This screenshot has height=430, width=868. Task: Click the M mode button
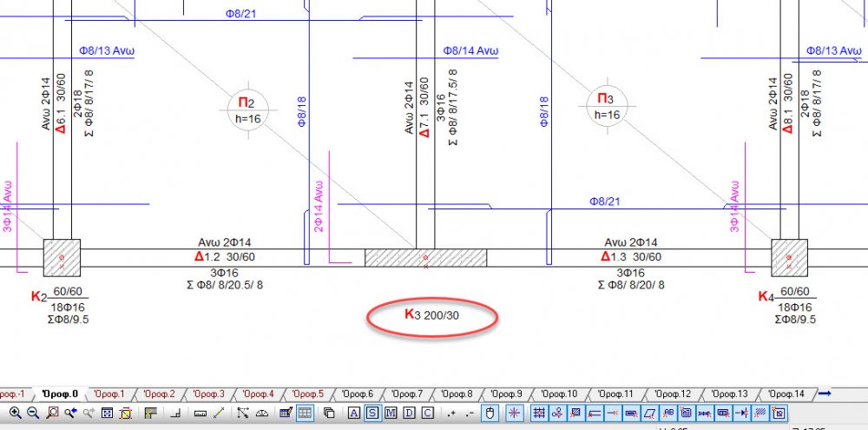pyautogui.click(x=391, y=413)
